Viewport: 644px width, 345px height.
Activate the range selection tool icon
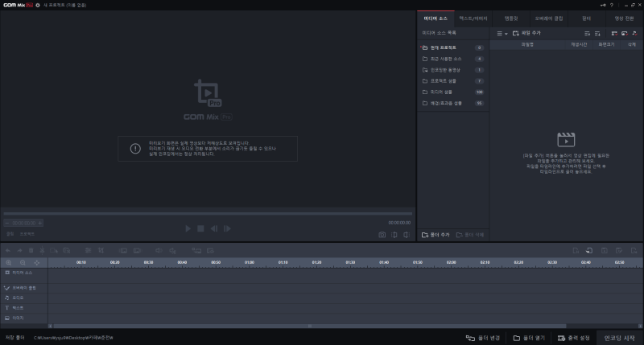(x=54, y=250)
